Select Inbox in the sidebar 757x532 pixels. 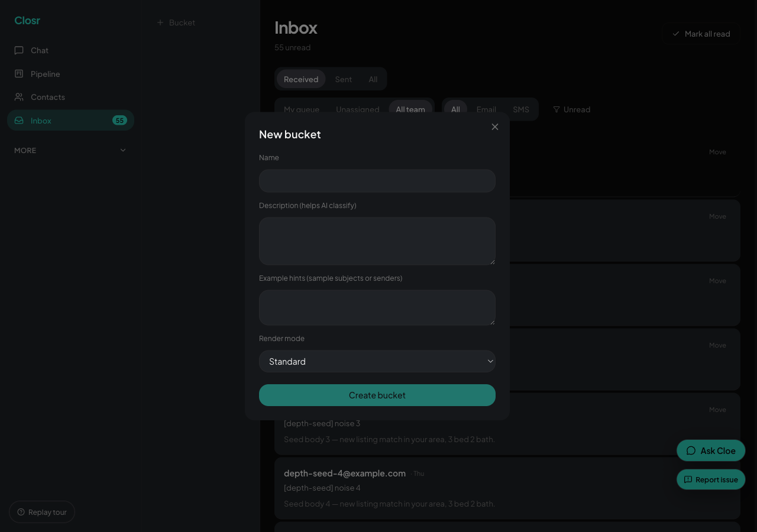click(x=70, y=121)
